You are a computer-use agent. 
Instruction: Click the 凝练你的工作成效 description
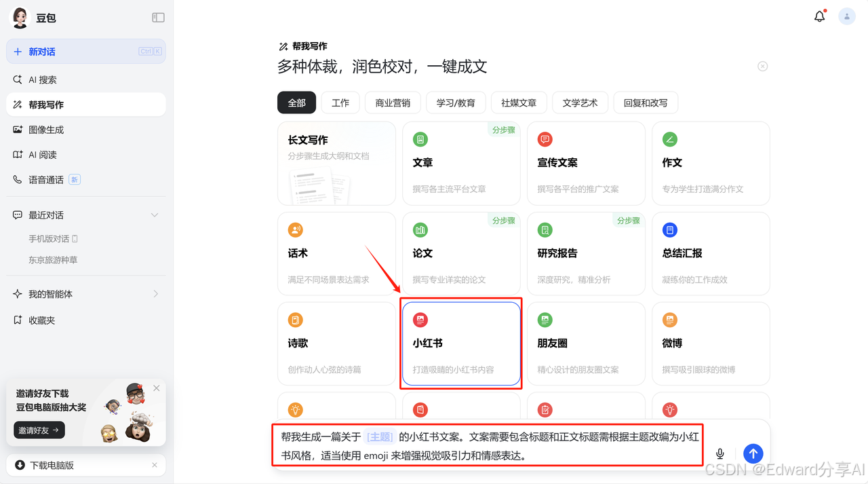[x=694, y=279]
